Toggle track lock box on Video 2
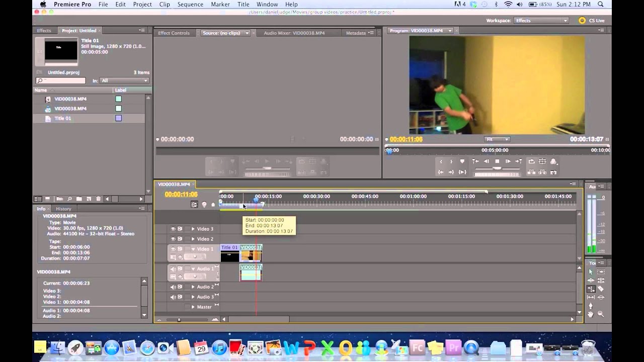Image resolution: width=644 pixels, height=362 pixels. (x=187, y=239)
